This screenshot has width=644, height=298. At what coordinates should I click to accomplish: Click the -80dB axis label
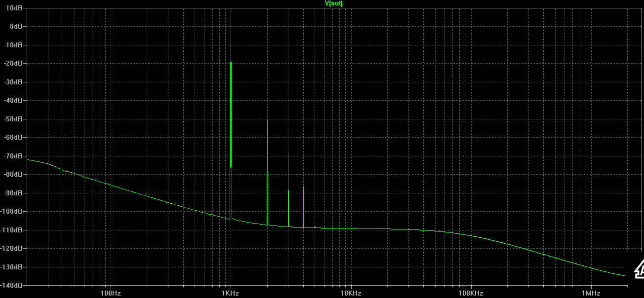point(14,174)
